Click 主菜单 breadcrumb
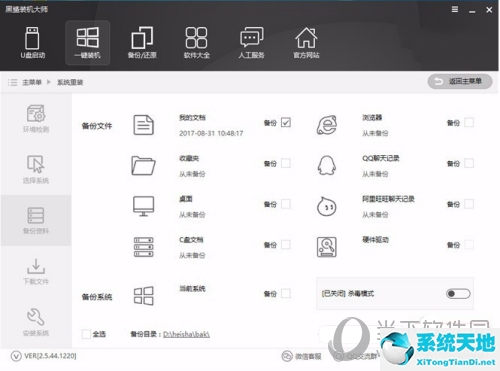 tap(32, 82)
